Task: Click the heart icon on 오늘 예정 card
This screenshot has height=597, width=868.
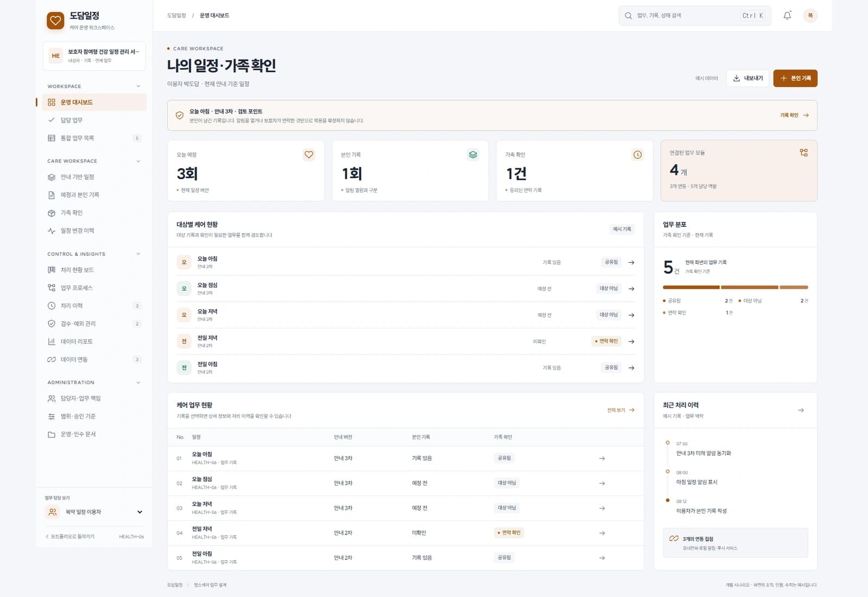Action: 309,155
